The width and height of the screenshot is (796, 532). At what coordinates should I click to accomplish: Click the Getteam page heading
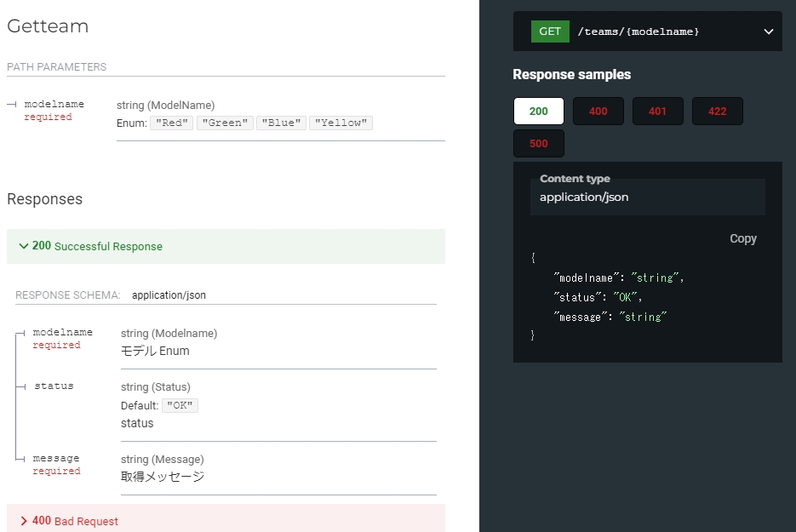click(48, 26)
